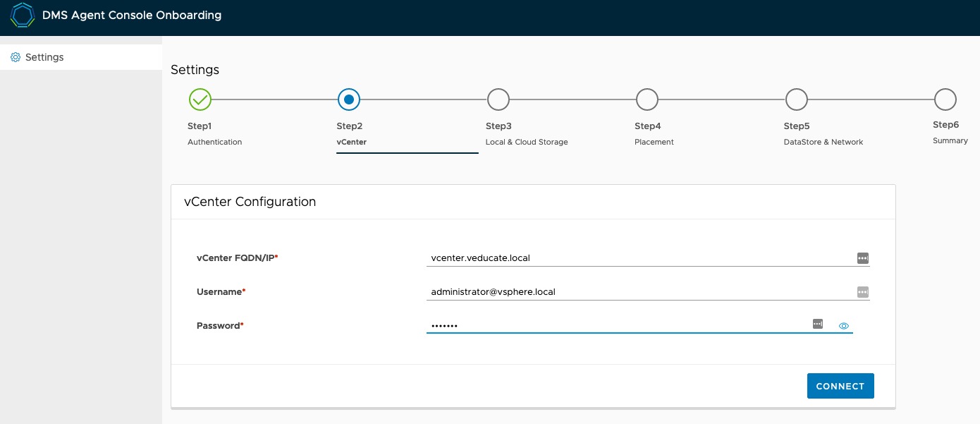
Task: Click the DMS heptagon logo icon
Action: 23,16
